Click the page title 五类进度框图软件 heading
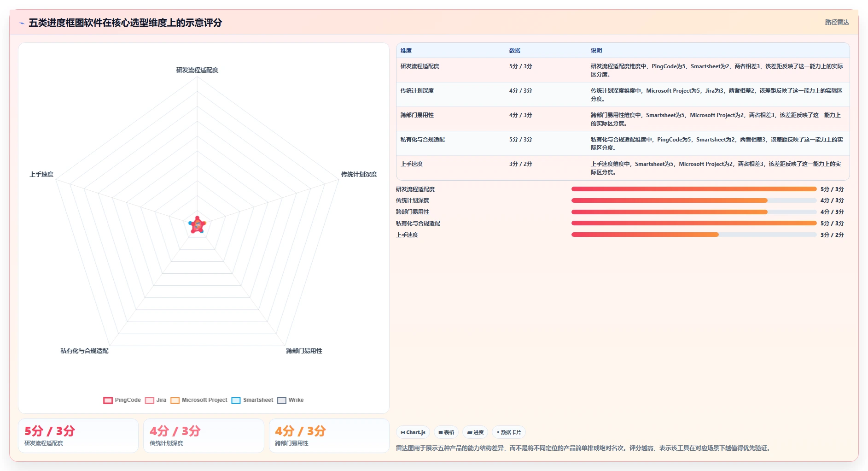868x471 pixels. click(x=125, y=23)
